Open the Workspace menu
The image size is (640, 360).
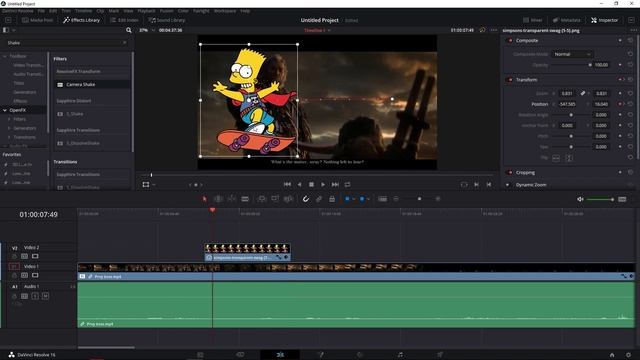click(225, 11)
